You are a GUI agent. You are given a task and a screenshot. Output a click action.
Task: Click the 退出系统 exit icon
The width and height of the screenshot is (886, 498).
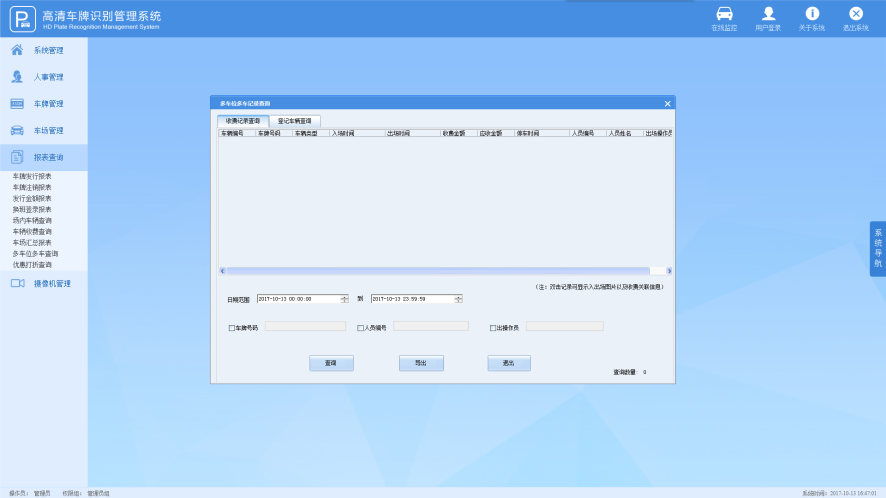point(855,14)
